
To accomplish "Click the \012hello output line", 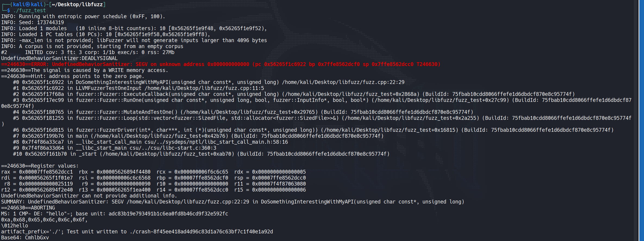I will pos(15,226).
